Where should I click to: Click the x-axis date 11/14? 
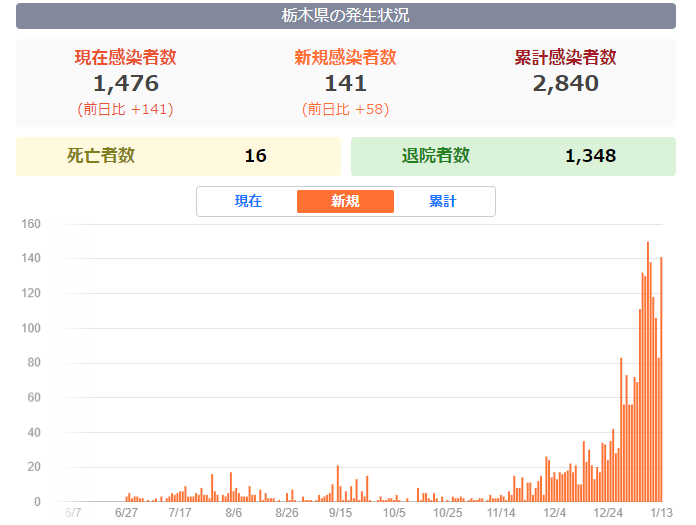click(x=501, y=513)
